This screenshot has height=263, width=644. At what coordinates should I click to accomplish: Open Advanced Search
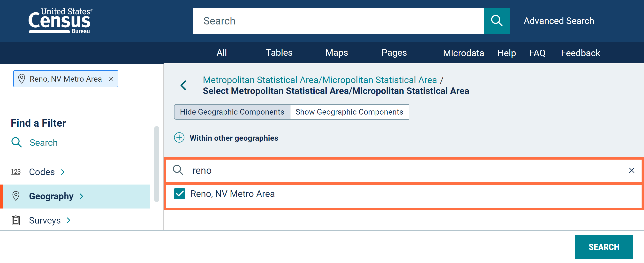[559, 21]
